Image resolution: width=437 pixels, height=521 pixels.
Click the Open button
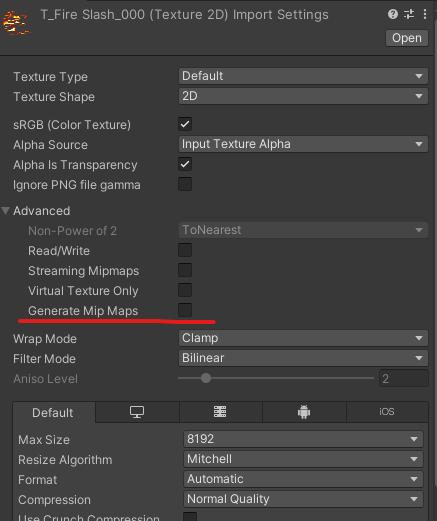[x=407, y=38]
